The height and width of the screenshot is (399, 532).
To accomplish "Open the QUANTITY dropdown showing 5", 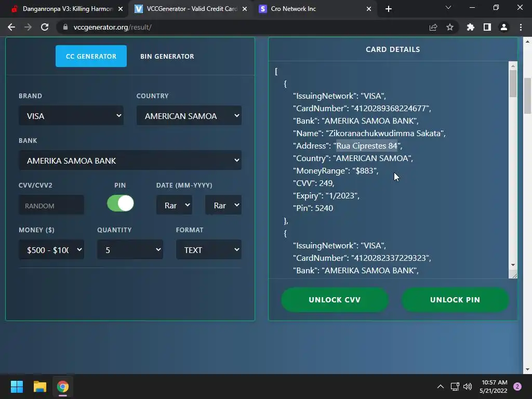I will point(130,250).
